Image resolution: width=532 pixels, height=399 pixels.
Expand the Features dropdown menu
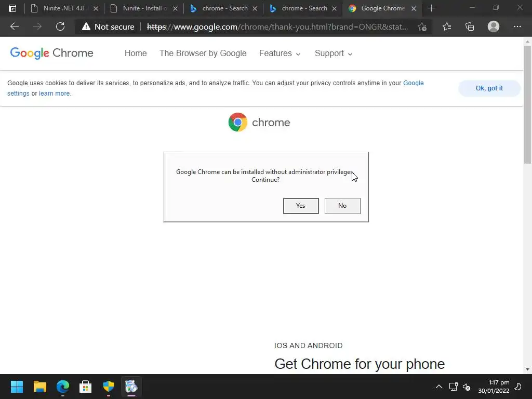pos(280,54)
